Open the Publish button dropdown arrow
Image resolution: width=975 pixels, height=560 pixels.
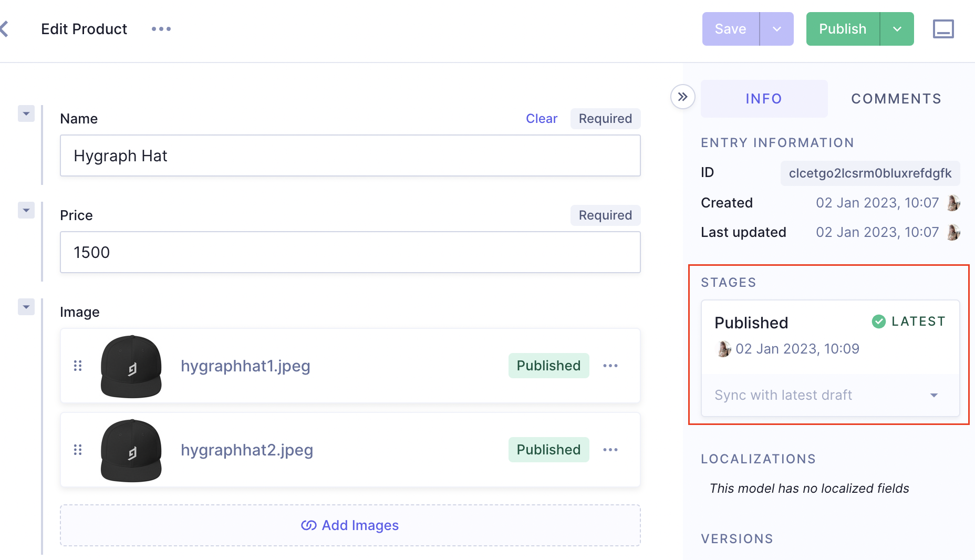(897, 29)
